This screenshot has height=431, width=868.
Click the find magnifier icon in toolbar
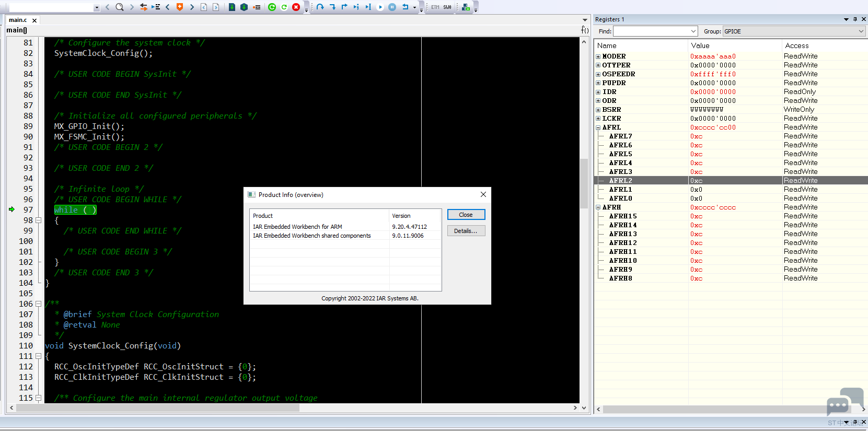[120, 7]
